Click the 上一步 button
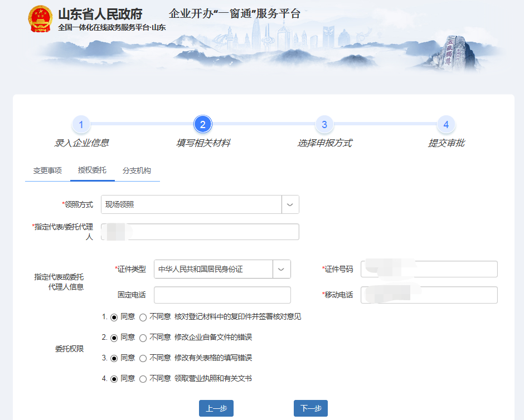This screenshot has height=420, width=524. pyautogui.click(x=216, y=408)
